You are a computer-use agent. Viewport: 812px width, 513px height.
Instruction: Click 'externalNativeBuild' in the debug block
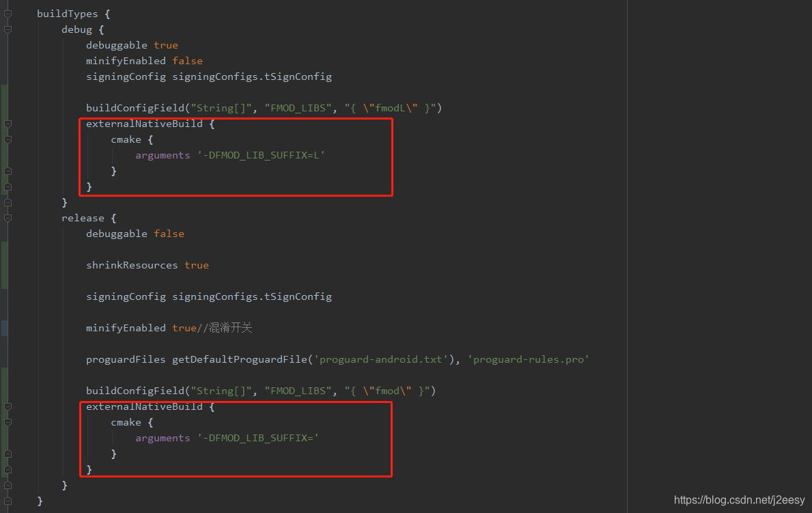click(145, 124)
